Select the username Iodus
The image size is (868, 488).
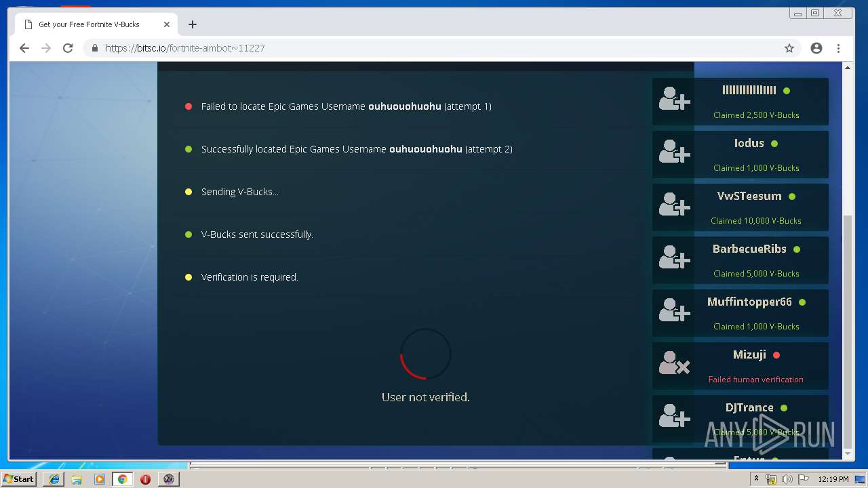[x=749, y=143]
